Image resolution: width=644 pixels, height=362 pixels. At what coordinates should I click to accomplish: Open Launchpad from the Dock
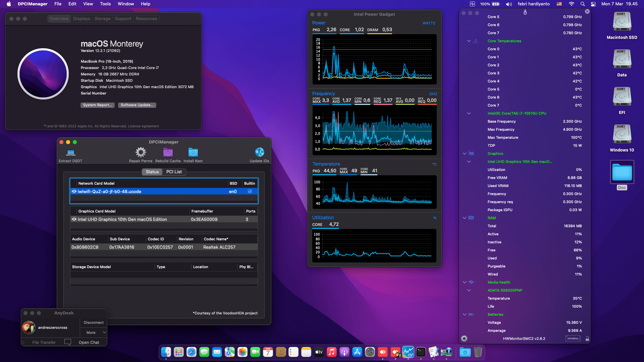pyautogui.click(x=179, y=352)
